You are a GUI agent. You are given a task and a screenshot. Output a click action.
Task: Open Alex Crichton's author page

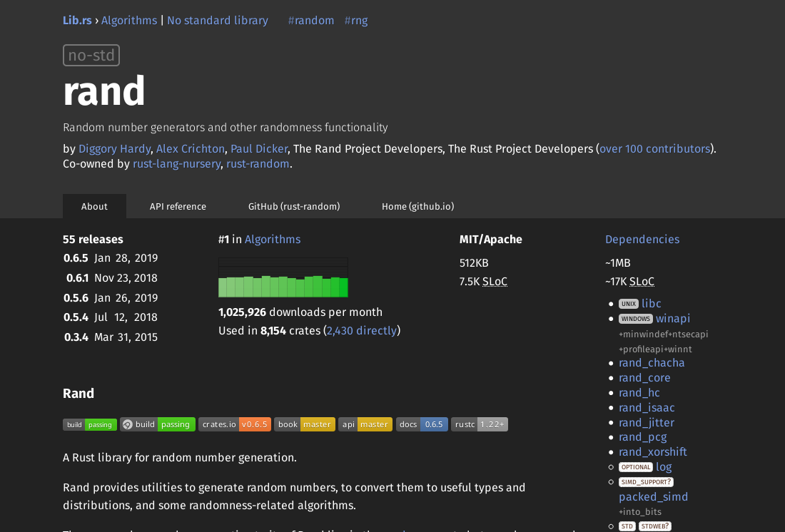pos(191,148)
